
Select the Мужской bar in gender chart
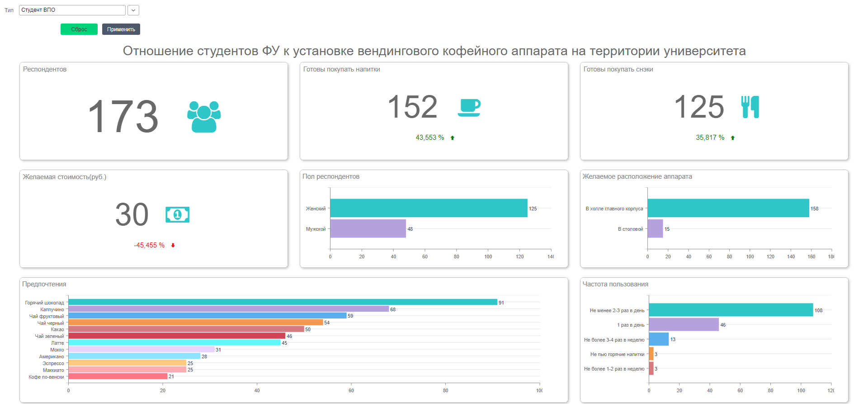click(368, 228)
